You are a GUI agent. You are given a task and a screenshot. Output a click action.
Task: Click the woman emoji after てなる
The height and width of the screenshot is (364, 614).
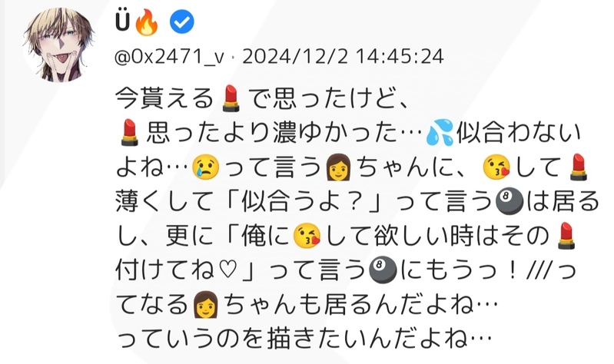pyautogui.click(x=206, y=305)
